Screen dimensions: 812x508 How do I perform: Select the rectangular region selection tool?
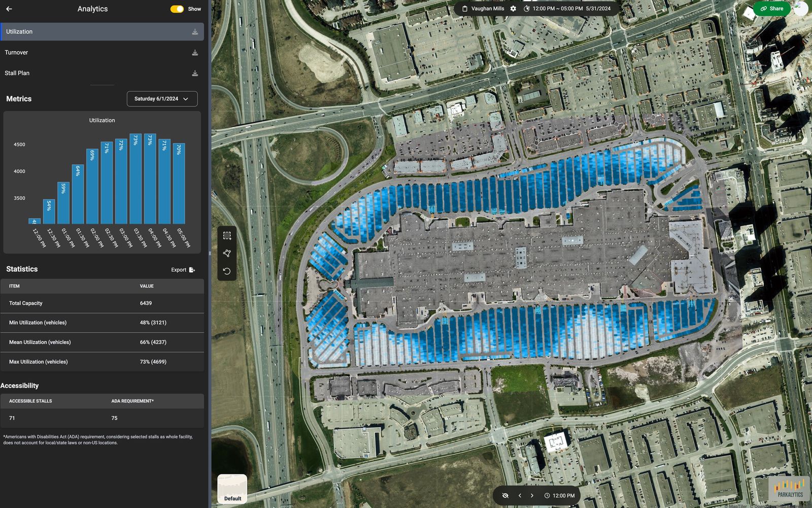(227, 235)
